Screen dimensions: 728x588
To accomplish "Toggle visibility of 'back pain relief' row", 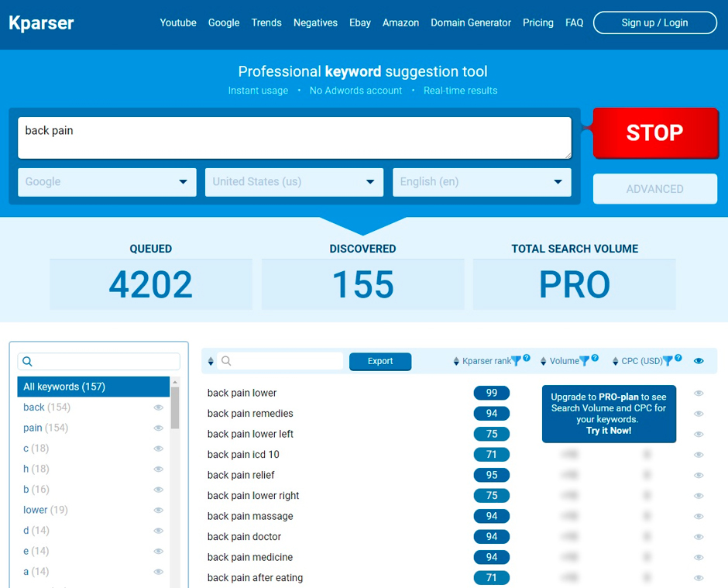I will [x=699, y=475].
